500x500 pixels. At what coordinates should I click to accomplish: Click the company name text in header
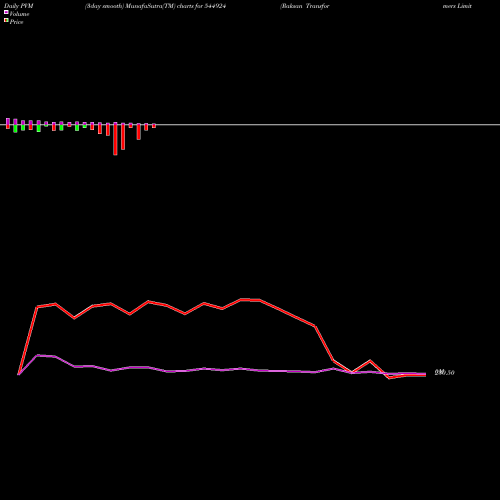click(305, 6)
